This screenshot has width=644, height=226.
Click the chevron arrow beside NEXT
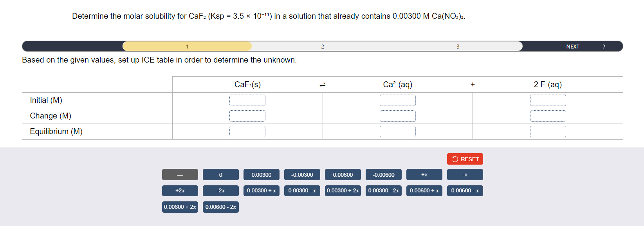[x=604, y=46]
